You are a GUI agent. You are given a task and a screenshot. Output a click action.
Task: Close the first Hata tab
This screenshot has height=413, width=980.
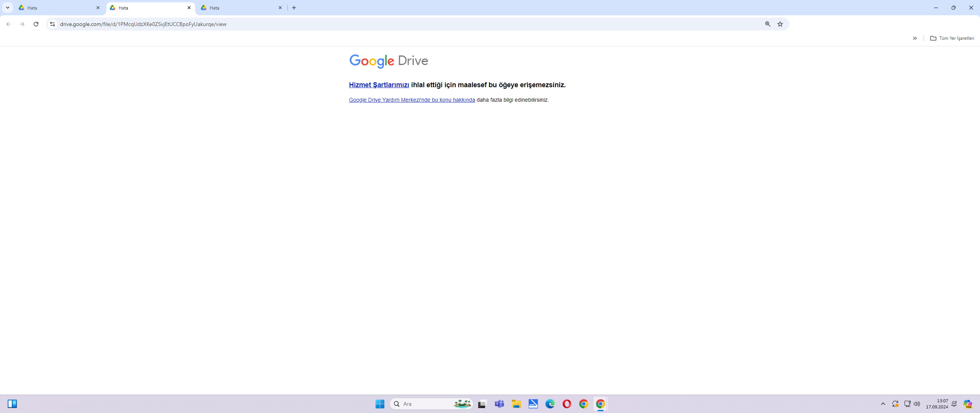(x=98, y=8)
